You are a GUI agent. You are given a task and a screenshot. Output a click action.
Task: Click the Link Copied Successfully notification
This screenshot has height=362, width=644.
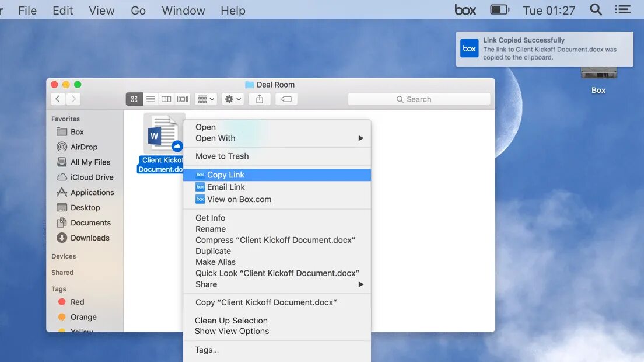(x=545, y=49)
